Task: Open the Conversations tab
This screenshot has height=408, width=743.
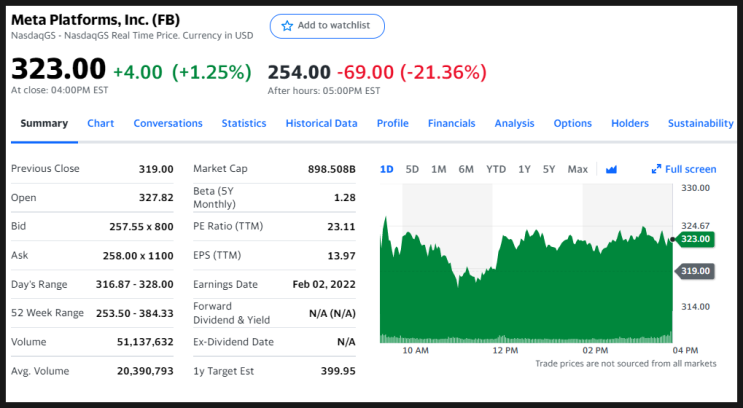Action: [168, 123]
